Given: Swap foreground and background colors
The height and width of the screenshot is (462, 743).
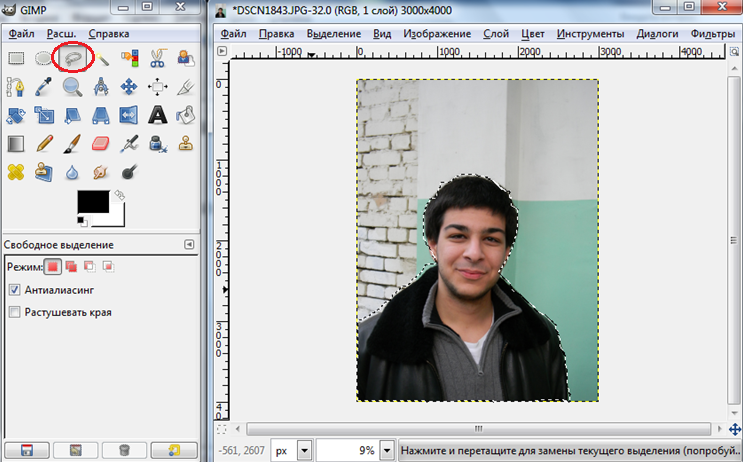Looking at the screenshot, I should (119, 196).
